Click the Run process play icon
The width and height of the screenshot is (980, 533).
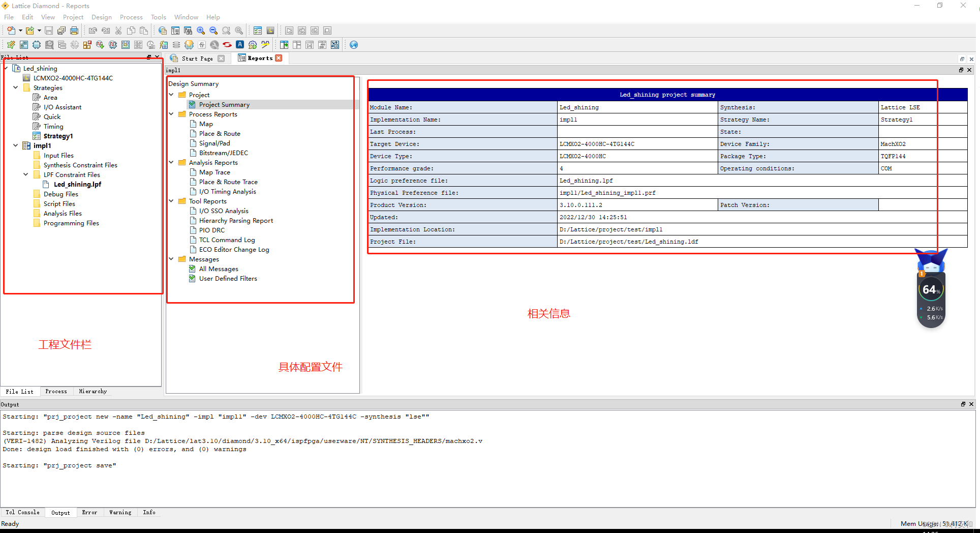289,31
